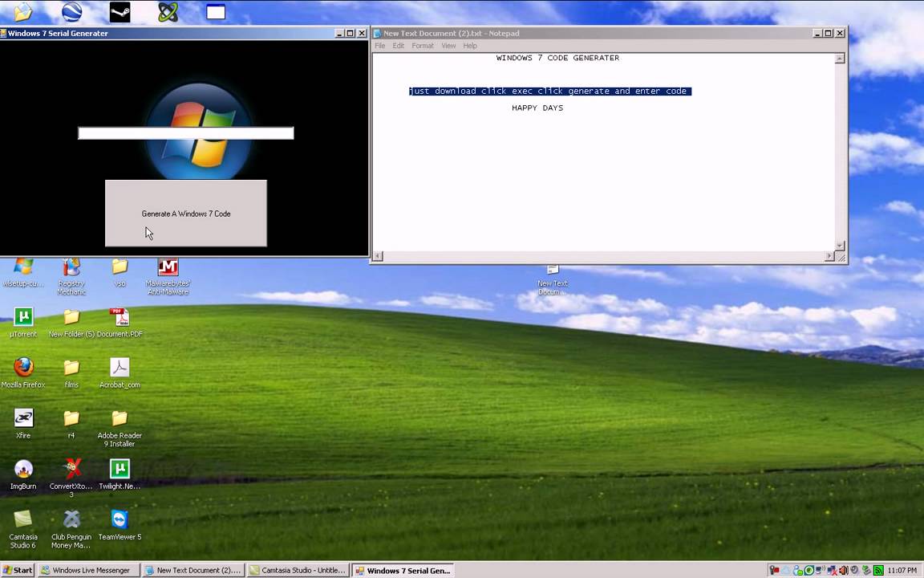Minimize the Notepad window
Viewport: 924px width, 578px height.
click(817, 33)
